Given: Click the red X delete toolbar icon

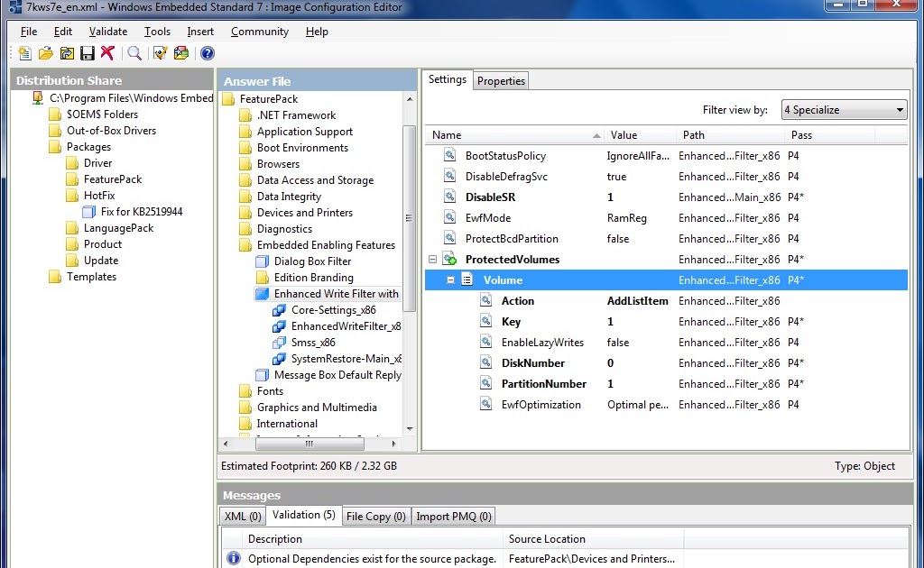Looking at the screenshot, I should tap(107, 53).
